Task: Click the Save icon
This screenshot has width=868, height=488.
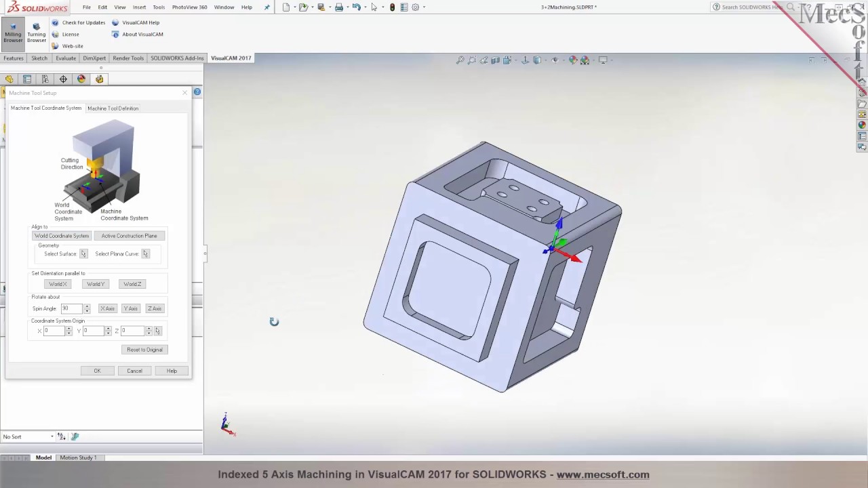Action: click(x=321, y=7)
